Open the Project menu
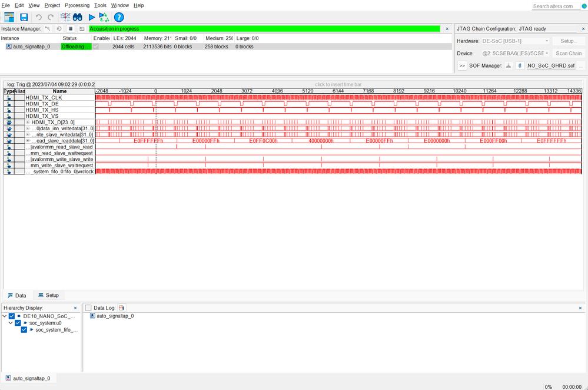This screenshot has width=588, height=390. pyautogui.click(x=52, y=5)
